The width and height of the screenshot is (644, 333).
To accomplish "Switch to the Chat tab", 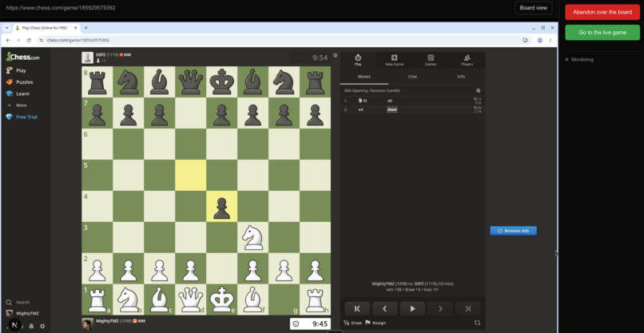I will [412, 77].
